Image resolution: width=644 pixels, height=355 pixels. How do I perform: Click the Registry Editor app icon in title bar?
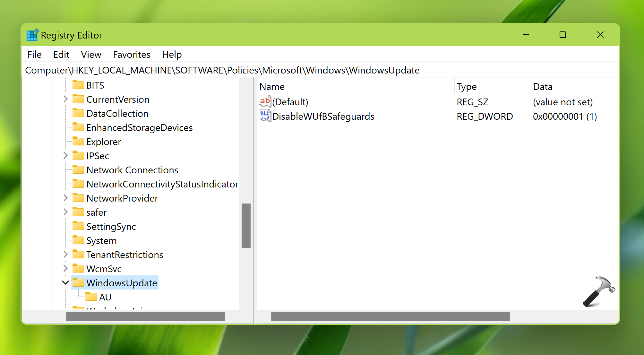click(x=32, y=35)
